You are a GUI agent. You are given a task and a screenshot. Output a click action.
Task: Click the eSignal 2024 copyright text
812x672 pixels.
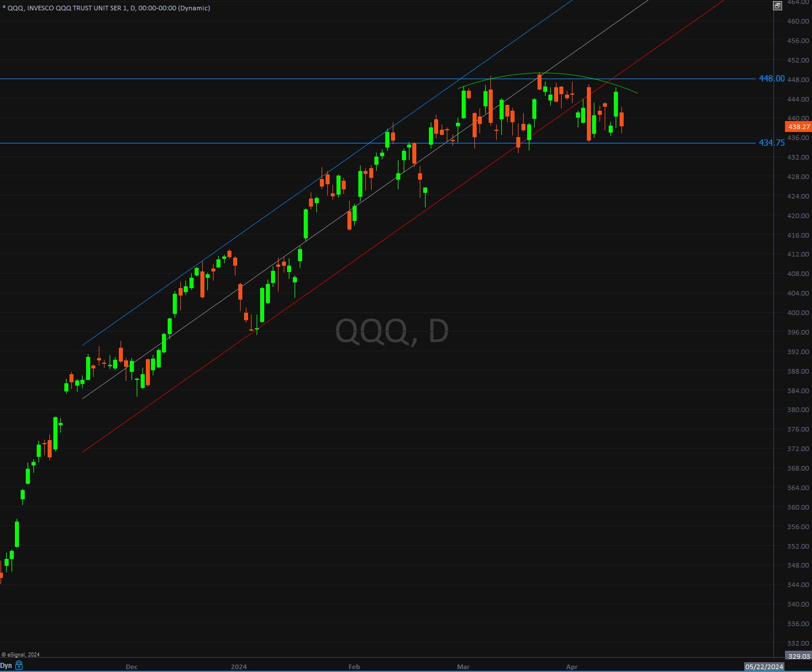coord(21,655)
